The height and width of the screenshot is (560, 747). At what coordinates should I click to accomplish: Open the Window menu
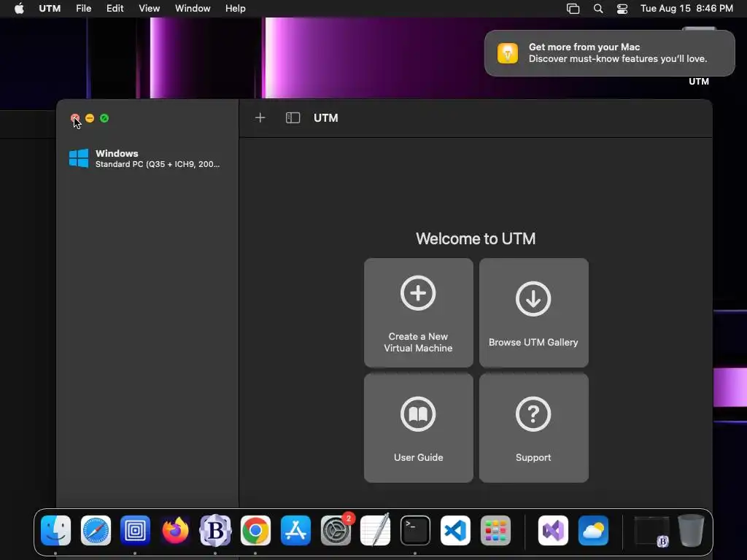[x=193, y=9]
